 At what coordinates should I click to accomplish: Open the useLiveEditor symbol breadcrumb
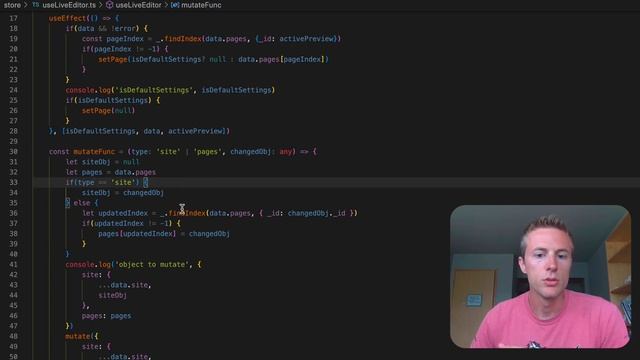click(x=138, y=5)
